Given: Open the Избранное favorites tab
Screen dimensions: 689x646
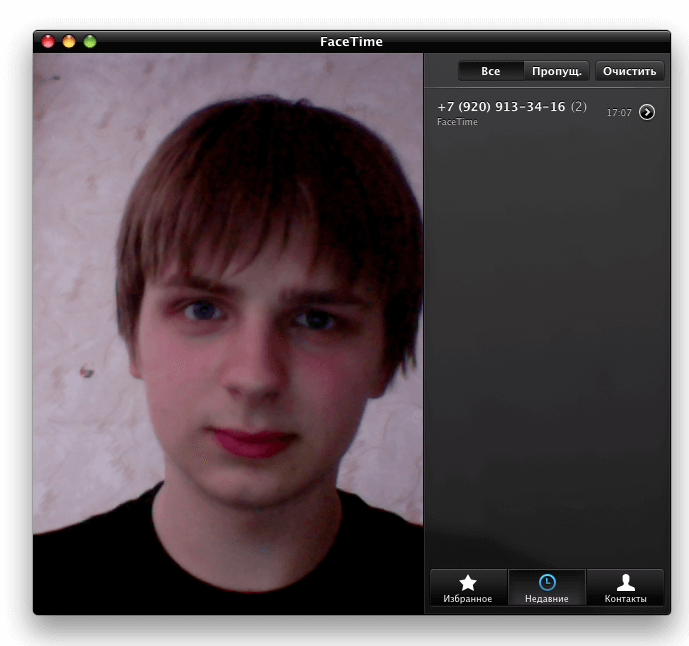Looking at the screenshot, I should tap(468, 588).
